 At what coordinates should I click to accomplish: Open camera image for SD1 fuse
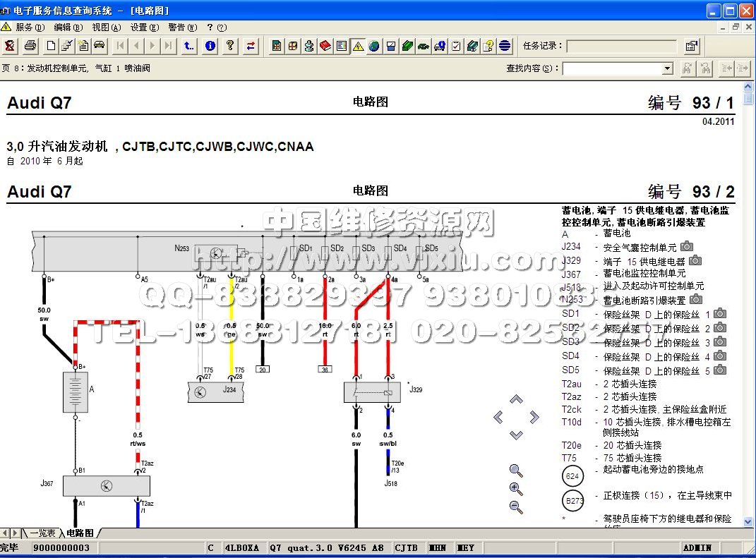tap(720, 314)
